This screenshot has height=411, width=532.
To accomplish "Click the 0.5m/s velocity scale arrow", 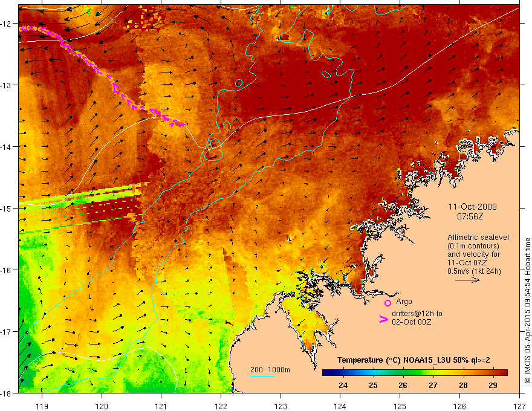I will tap(467, 280).
